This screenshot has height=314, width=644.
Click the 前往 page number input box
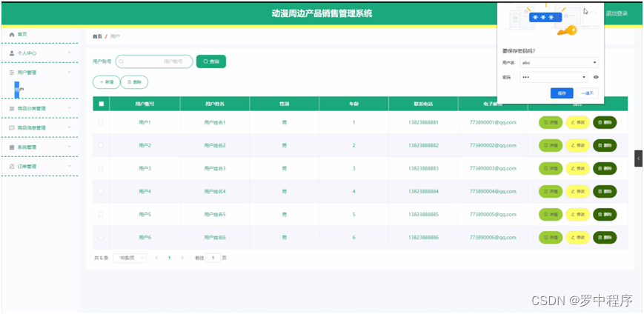coord(213,258)
